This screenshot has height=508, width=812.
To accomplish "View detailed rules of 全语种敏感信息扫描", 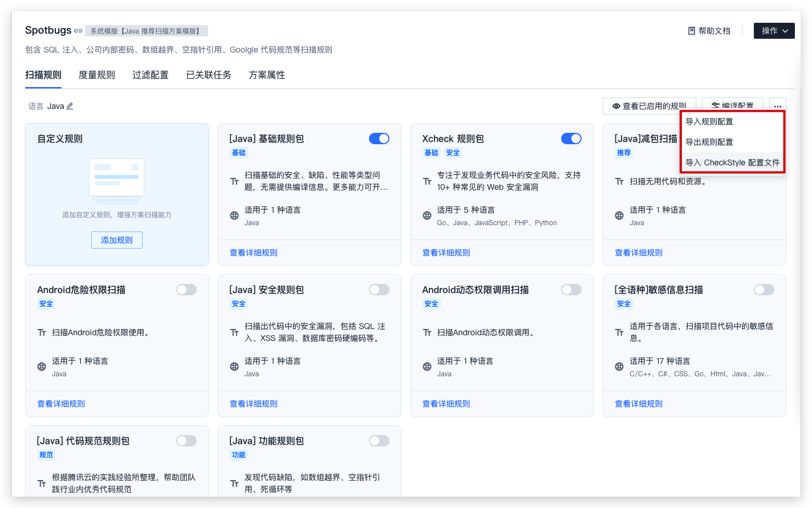I will coord(639,404).
